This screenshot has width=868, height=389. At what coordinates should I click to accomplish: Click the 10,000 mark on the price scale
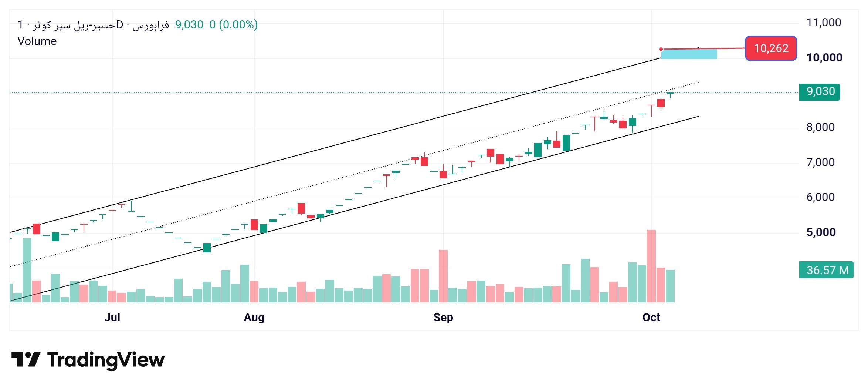pyautogui.click(x=824, y=58)
